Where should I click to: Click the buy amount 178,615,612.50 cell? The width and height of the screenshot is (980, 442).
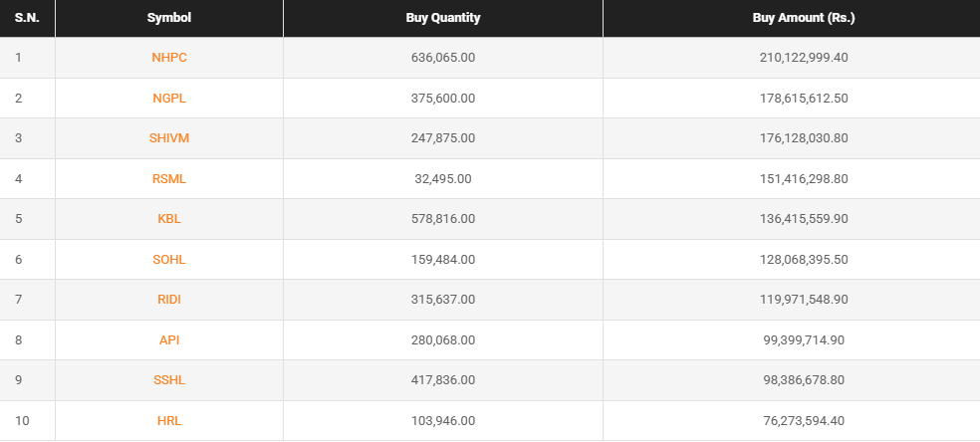pos(804,98)
